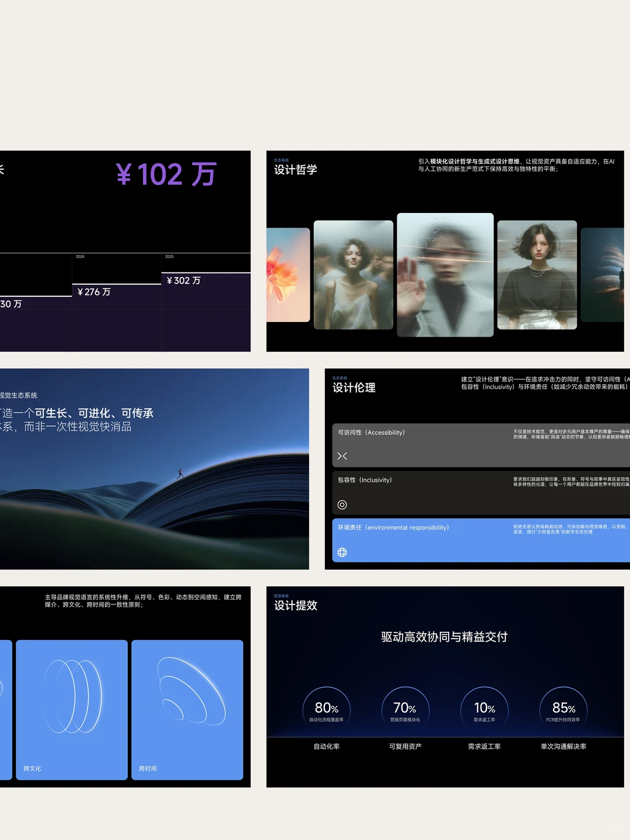
Task: Click the 视觉生态系统 caption on landscape slide
Action: 19,395
